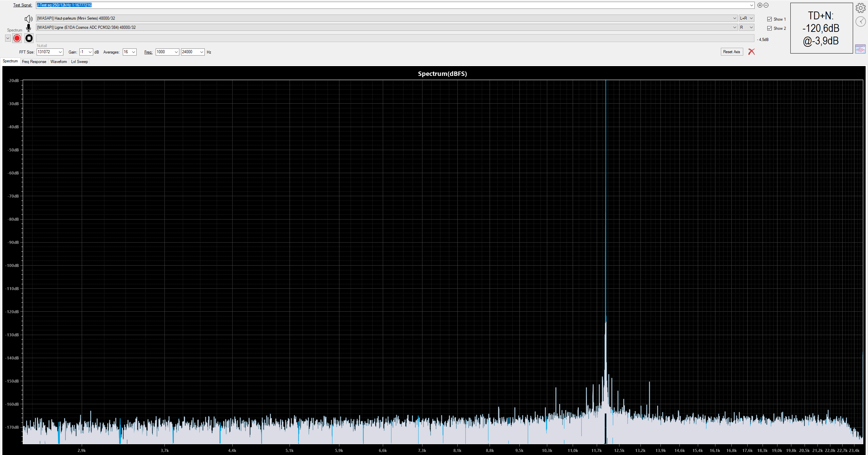Switch to the Lvl Sweep tab
Viewport: 868px width, 455px height.
click(x=79, y=62)
